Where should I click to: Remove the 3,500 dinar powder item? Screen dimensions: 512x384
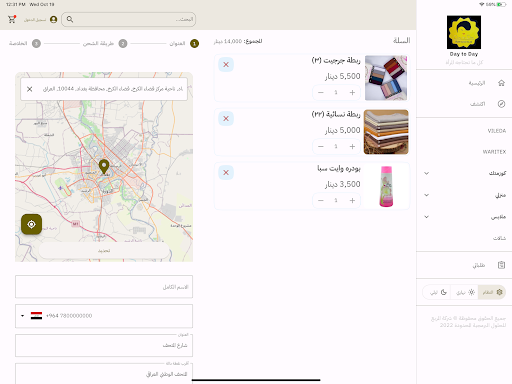(226, 172)
